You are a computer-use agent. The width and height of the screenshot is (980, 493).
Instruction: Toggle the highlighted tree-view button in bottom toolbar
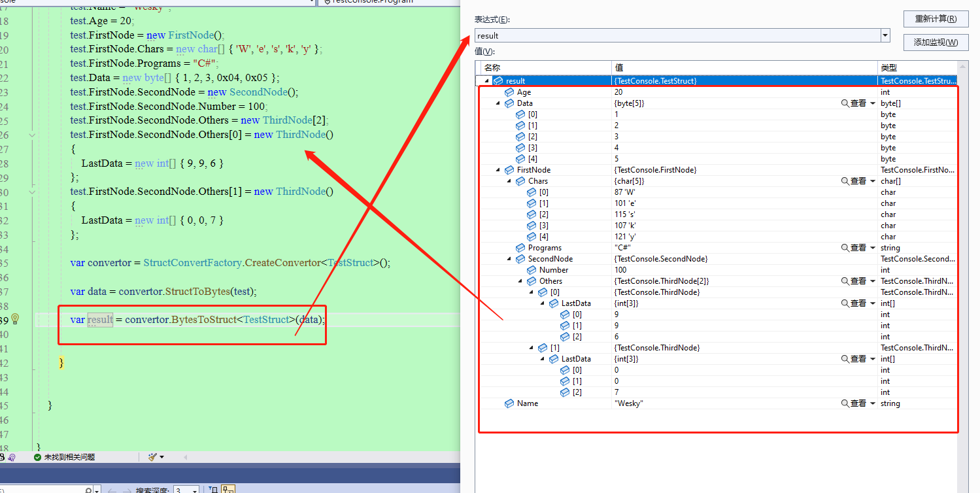[x=228, y=490]
